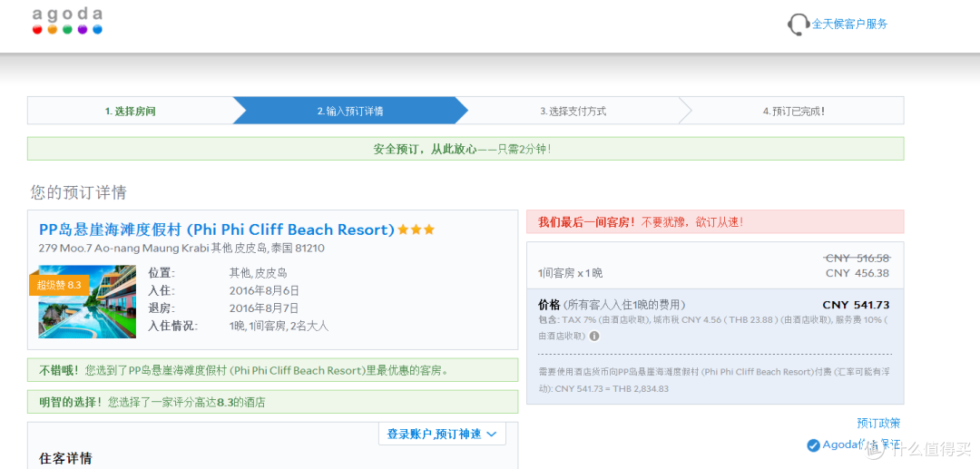Click the Agoda price guarantee checkmark icon

pyautogui.click(x=813, y=445)
